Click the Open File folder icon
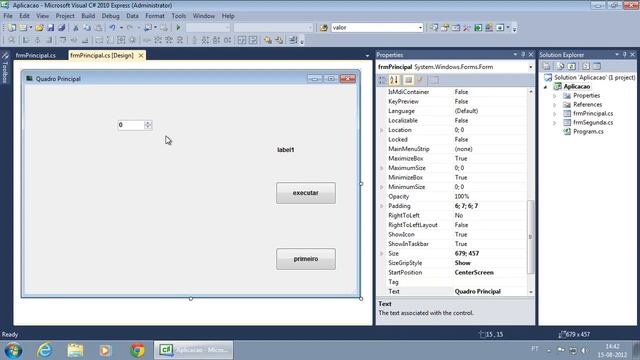This screenshot has height=360, width=640. pos(39,28)
